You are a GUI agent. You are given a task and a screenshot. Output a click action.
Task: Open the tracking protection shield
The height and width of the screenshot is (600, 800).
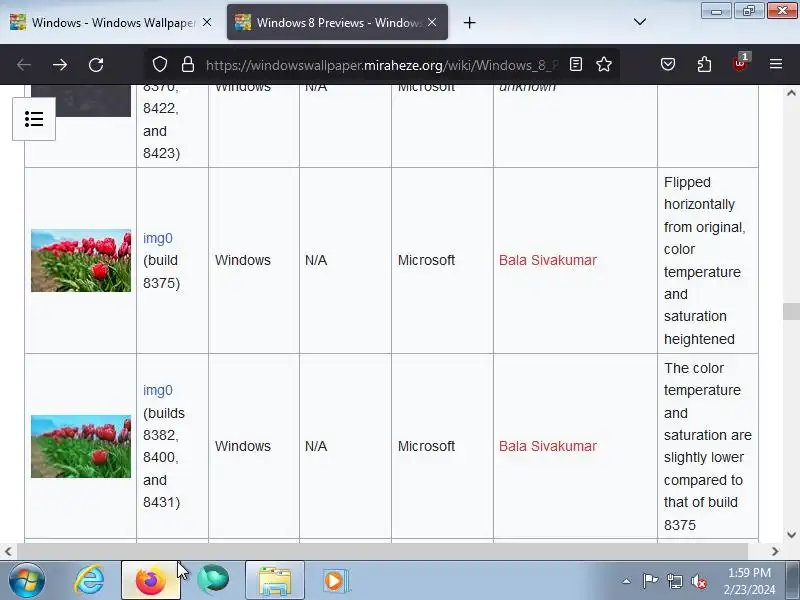point(160,64)
